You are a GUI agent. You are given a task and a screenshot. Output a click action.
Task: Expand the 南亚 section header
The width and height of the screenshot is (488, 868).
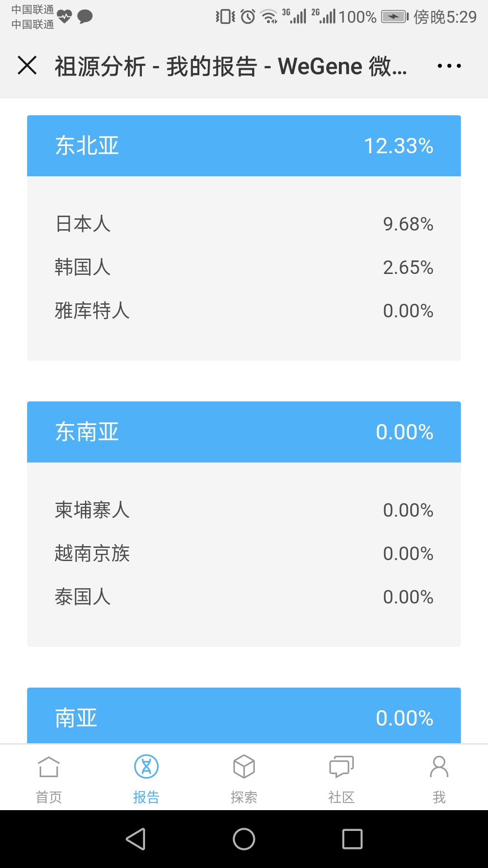coord(244,716)
